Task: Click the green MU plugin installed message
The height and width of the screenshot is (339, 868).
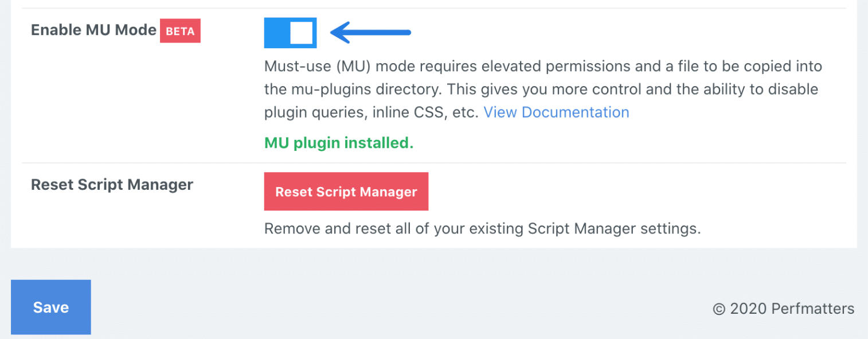Action: (x=338, y=142)
